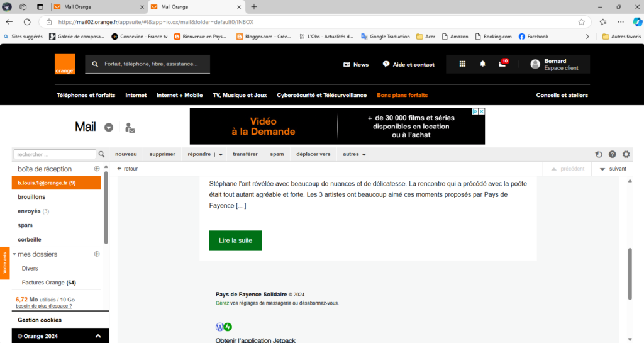The width and height of the screenshot is (644, 343).
Task: Add folder with plus beside boîte de réception
Action: [x=97, y=169]
